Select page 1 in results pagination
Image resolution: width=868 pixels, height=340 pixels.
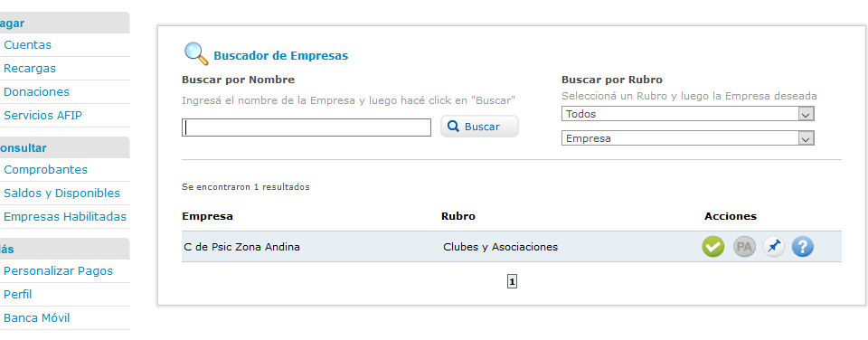(x=512, y=282)
